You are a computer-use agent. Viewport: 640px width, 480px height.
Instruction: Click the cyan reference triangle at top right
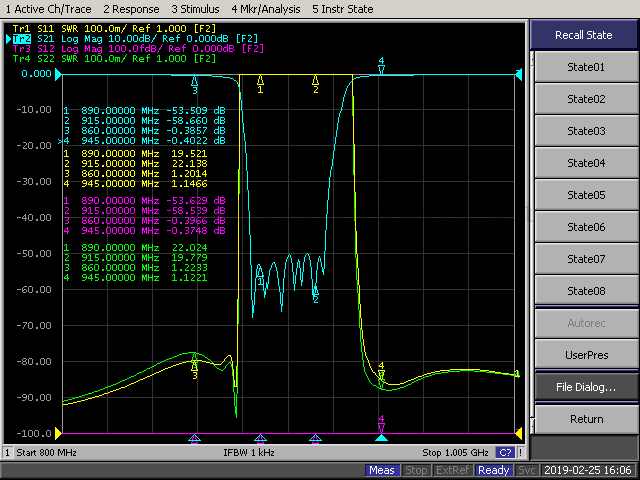click(519, 74)
